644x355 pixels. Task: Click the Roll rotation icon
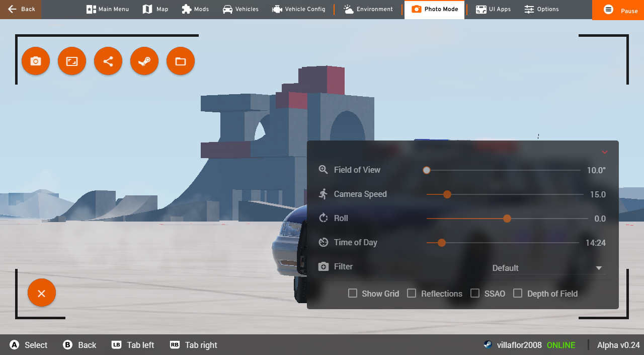point(324,218)
